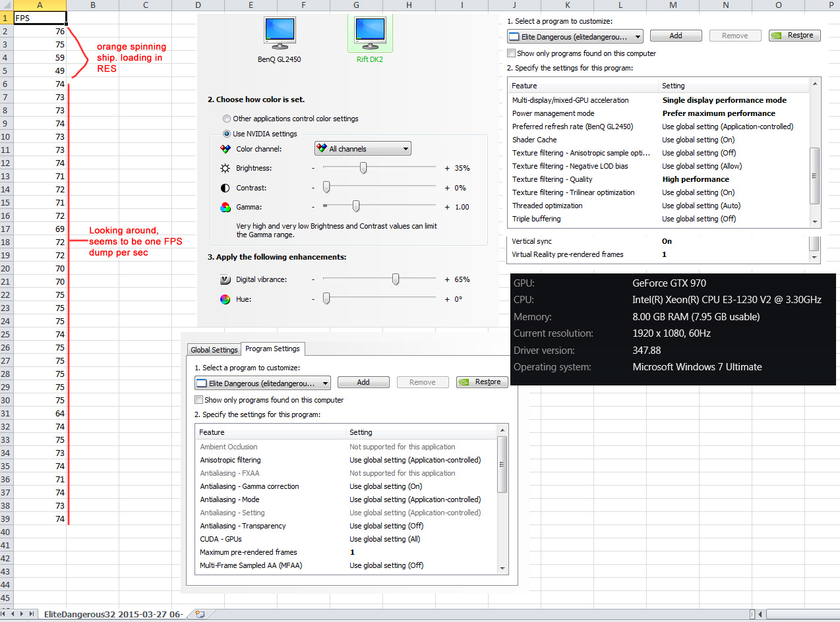Click the Contrast slider handle
840x622 pixels.
(x=326, y=188)
